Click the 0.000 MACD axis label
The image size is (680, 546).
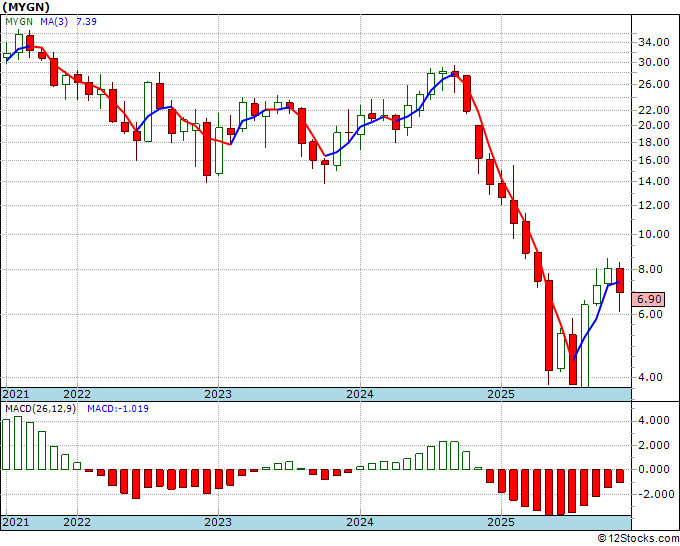point(654,469)
